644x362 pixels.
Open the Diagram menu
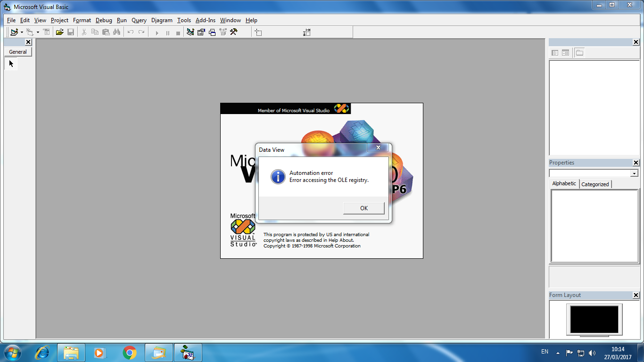162,20
